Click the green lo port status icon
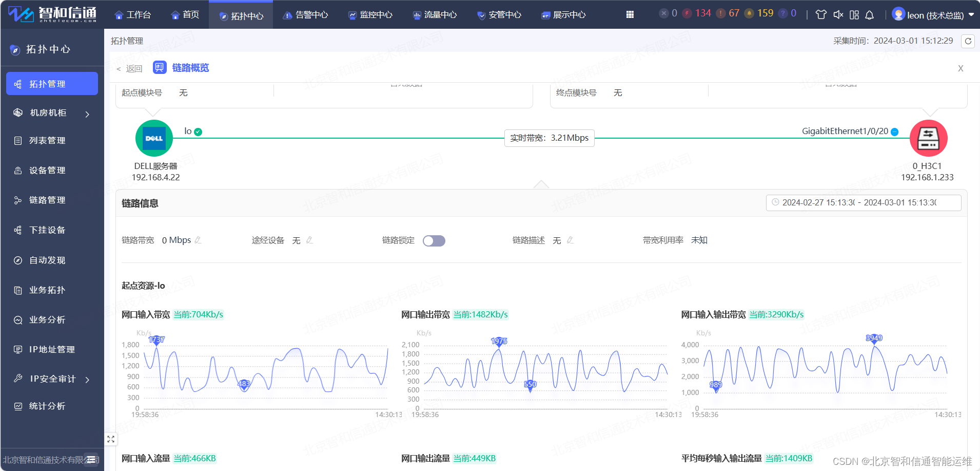 coord(198,132)
